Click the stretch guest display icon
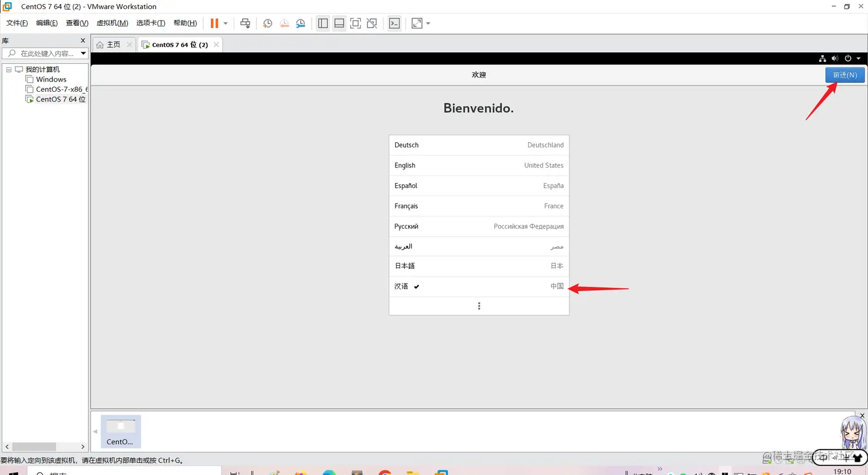 coord(417,24)
